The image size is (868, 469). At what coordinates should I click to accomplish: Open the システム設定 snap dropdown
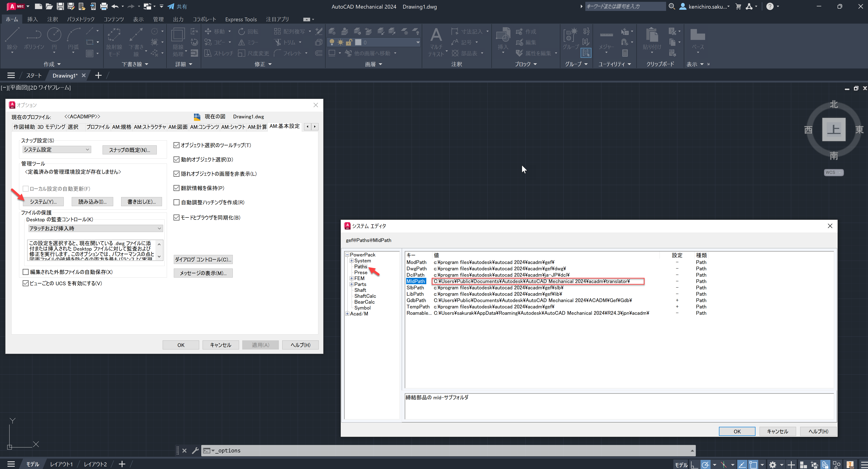57,150
